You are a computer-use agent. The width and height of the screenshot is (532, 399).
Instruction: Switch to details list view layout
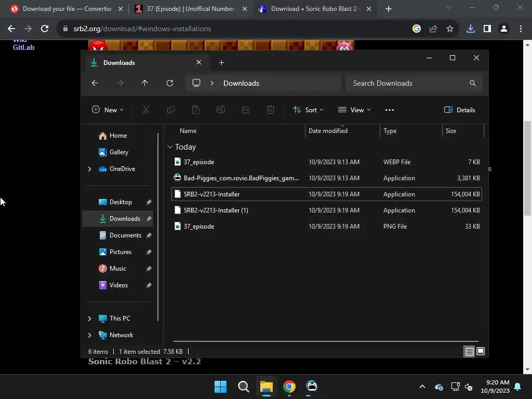tap(469, 352)
